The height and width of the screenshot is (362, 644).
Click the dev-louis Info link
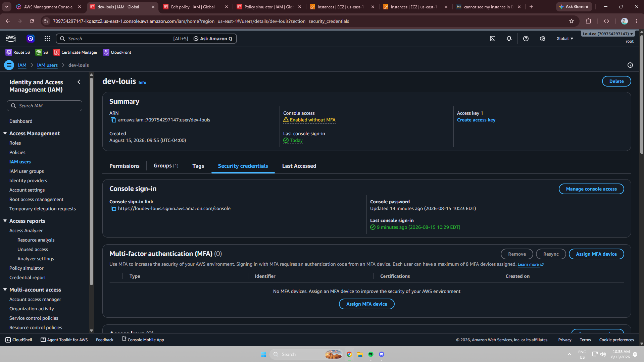(x=142, y=83)
